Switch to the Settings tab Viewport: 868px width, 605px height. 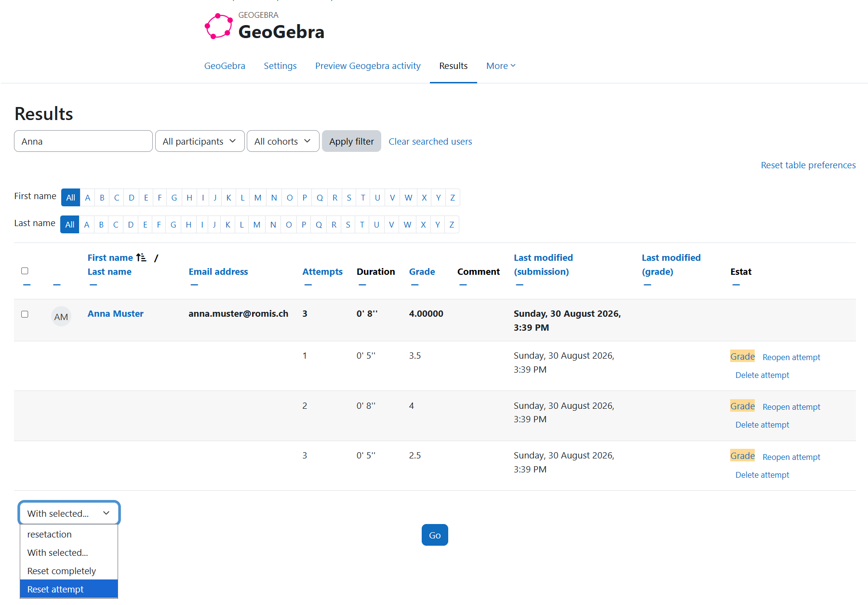[x=280, y=66]
